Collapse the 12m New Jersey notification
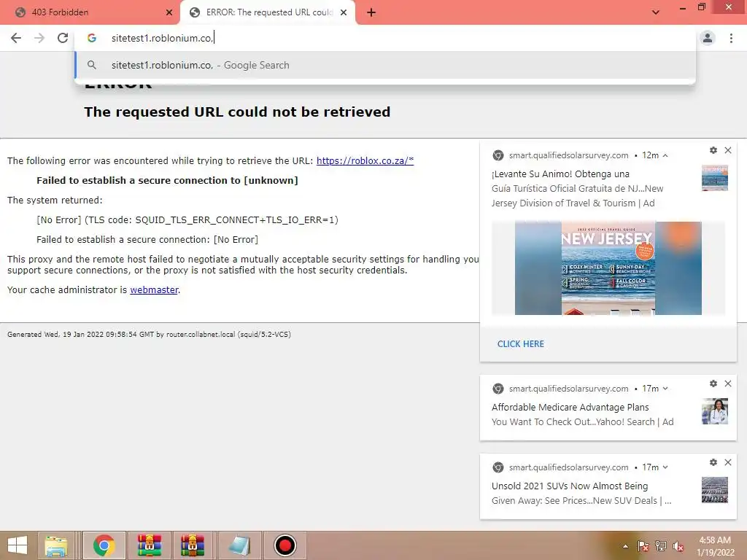Viewport: 747px width, 560px height. click(x=665, y=155)
